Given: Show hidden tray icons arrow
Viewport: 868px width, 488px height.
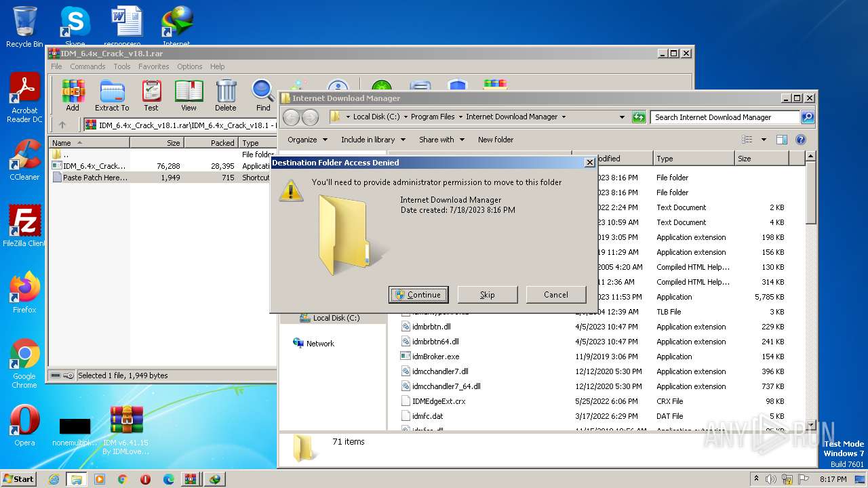Looking at the screenshot, I should tap(756, 479).
